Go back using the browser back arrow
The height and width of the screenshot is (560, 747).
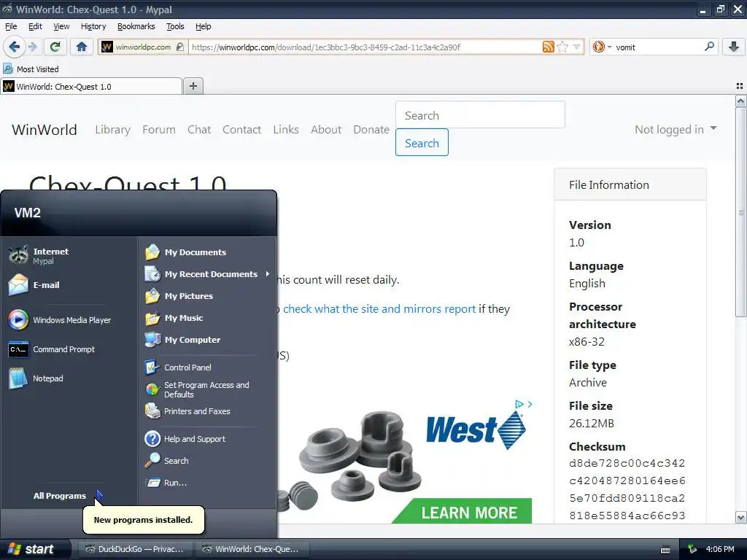click(x=14, y=47)
